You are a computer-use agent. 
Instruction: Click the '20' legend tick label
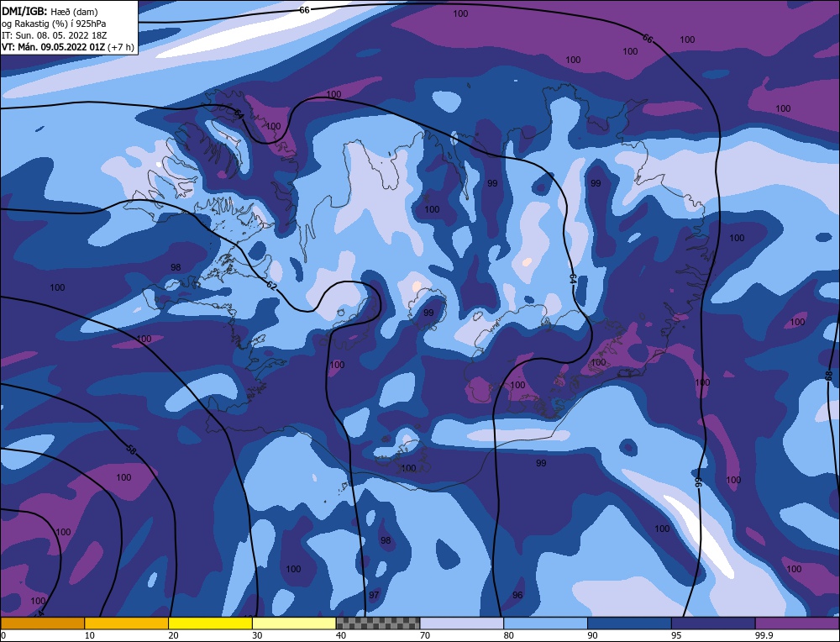point(174,635)
